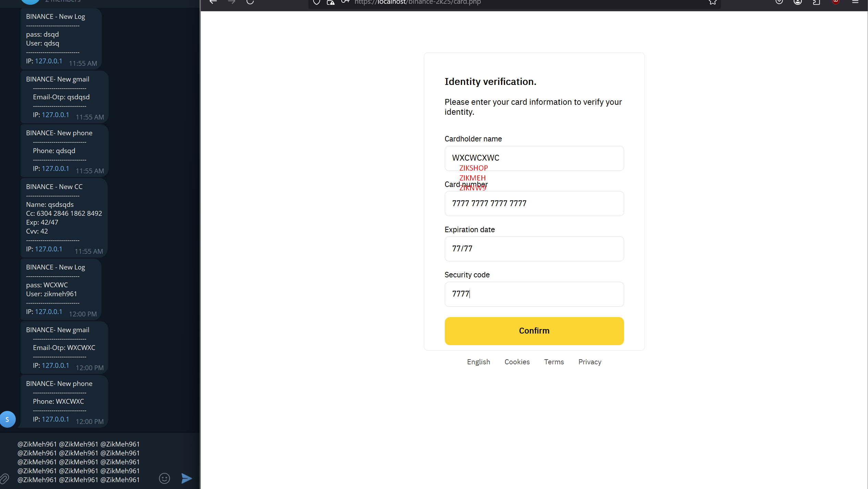Viewport: 868px width, 489px height.
Task: Click the 'Security code' label
Action: (x=467, y=275)
